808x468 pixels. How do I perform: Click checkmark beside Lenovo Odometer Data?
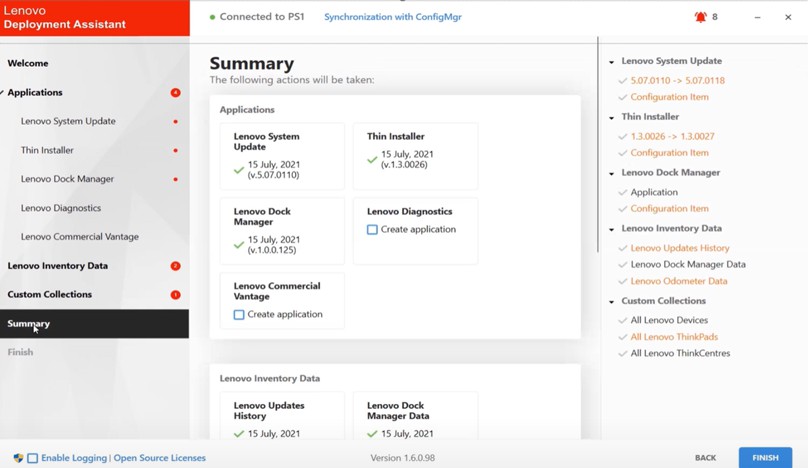click(622, 281)
